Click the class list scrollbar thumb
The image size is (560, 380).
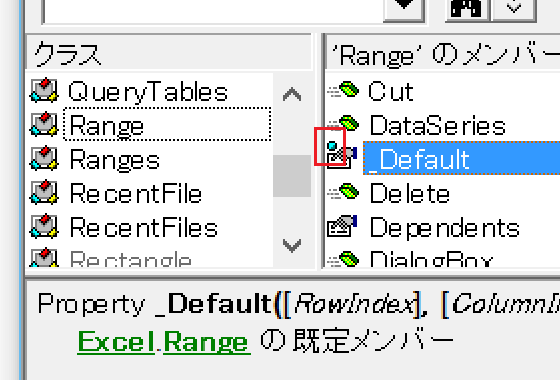click(292, 175)
